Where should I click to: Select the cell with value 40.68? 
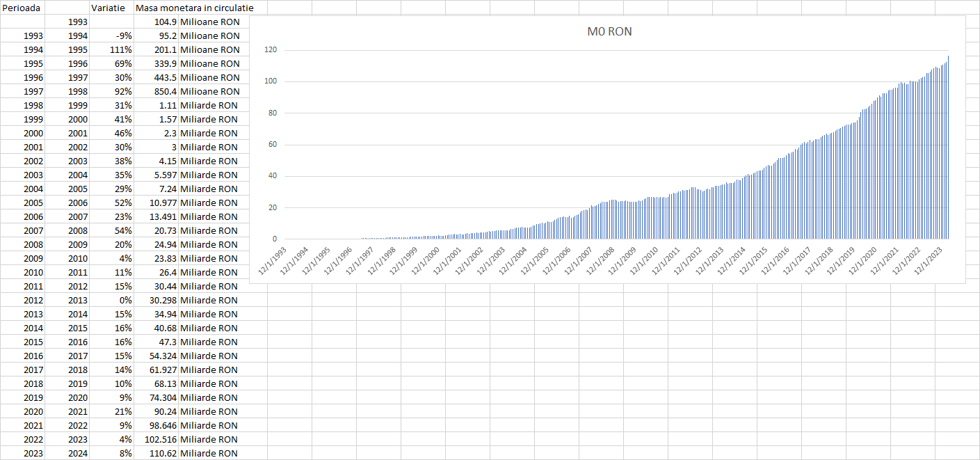156,328
